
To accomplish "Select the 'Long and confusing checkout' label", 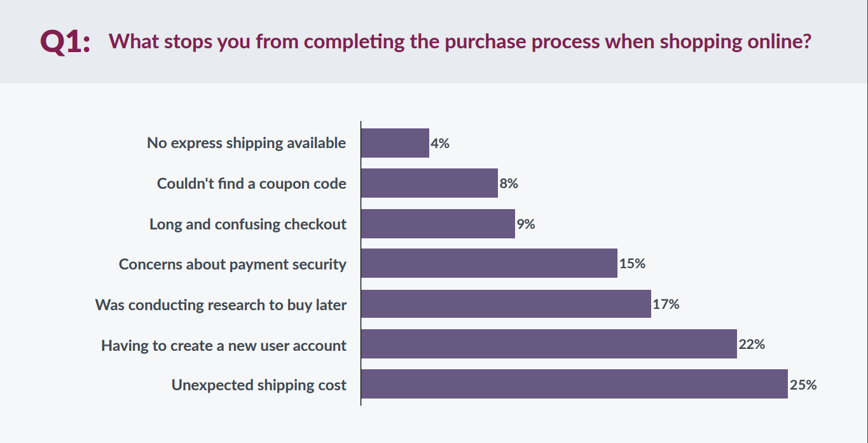I will (x=248, y=224).
